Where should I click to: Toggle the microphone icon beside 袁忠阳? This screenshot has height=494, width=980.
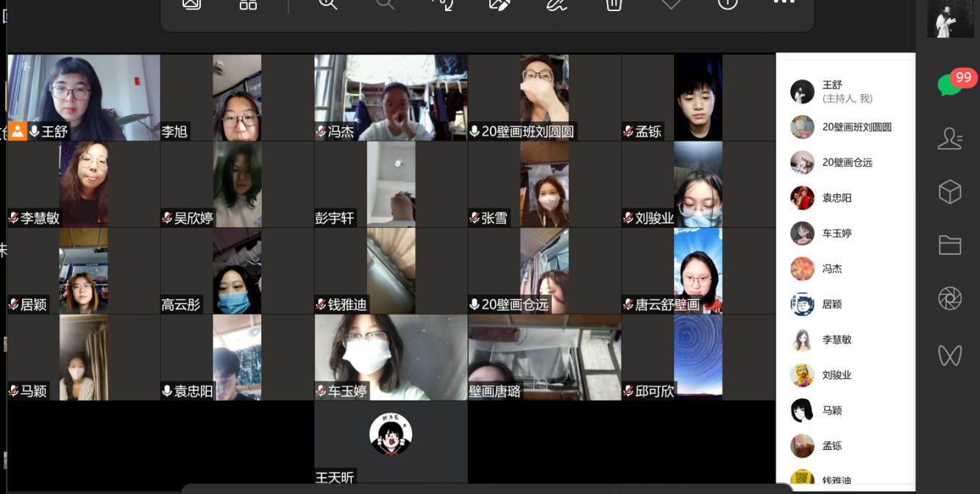168,392
